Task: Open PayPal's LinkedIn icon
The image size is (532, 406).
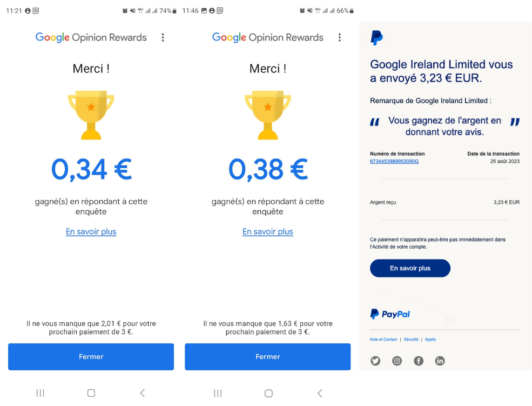Action: click(440, 361)
